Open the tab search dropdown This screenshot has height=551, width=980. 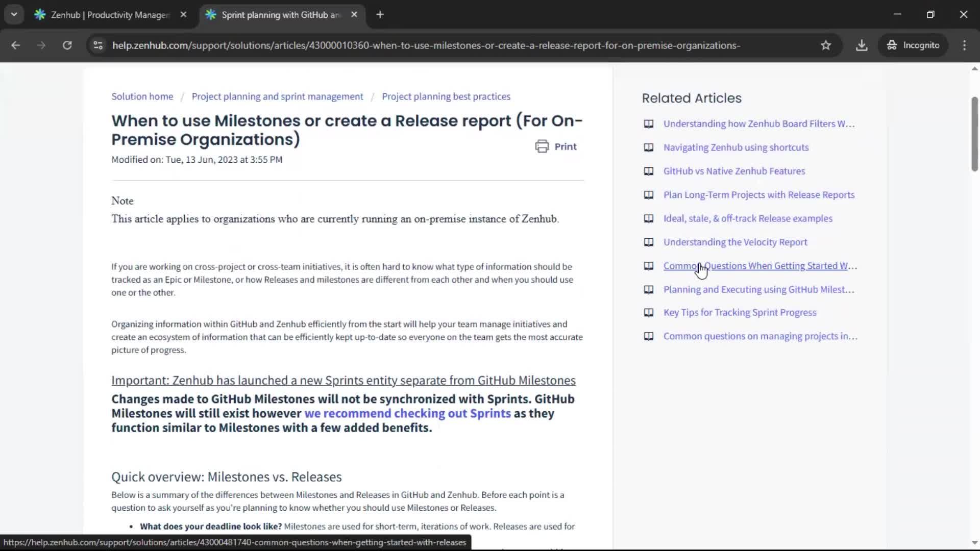click(x=14, y=14)
